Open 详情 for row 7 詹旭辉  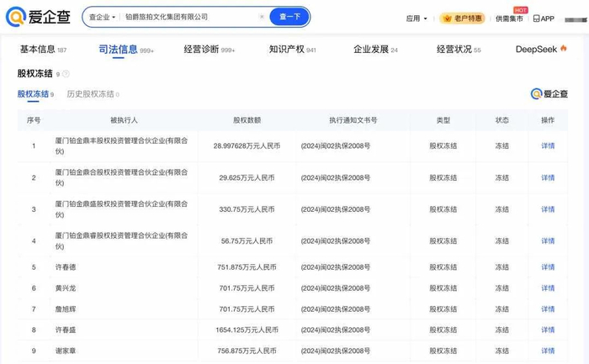(x=548, y=309)
